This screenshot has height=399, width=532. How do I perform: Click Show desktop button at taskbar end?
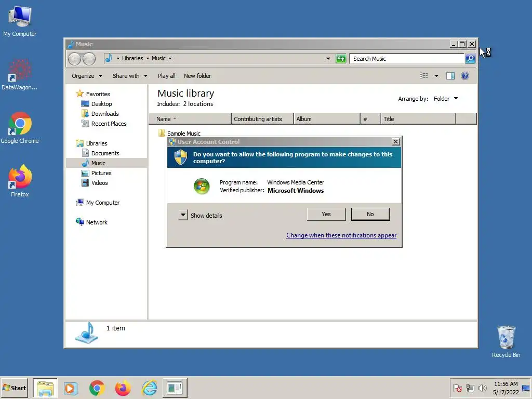point(526,388)
